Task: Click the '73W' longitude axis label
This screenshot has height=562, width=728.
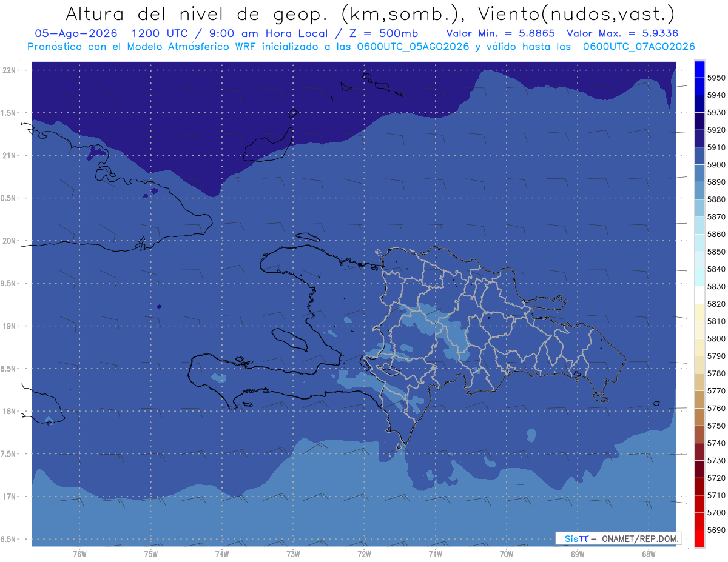Action: pos(293,554)
